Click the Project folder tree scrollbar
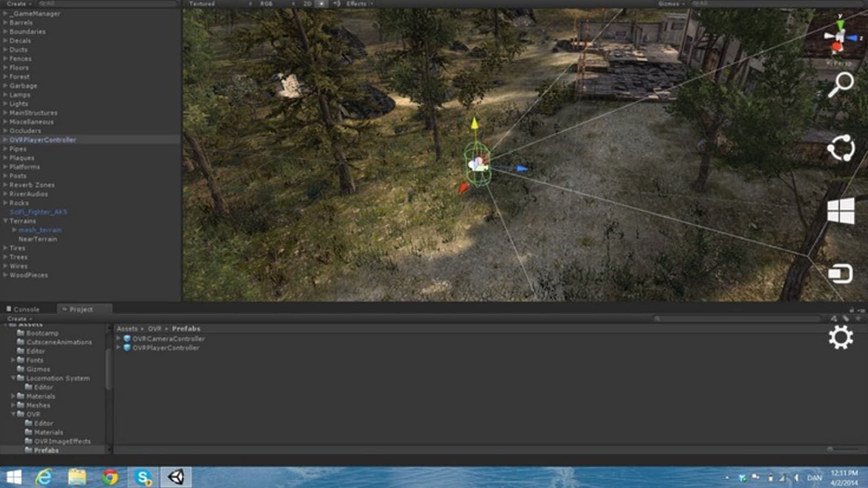868x488 pixels. [x=108, y=369]
